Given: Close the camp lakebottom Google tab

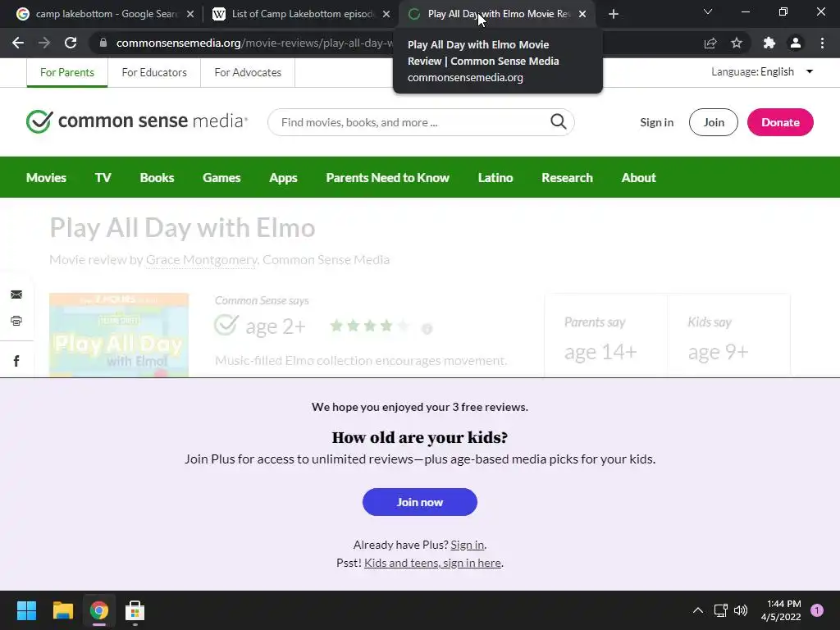Looking at the screenshot, I should click(x=190, y=15).
